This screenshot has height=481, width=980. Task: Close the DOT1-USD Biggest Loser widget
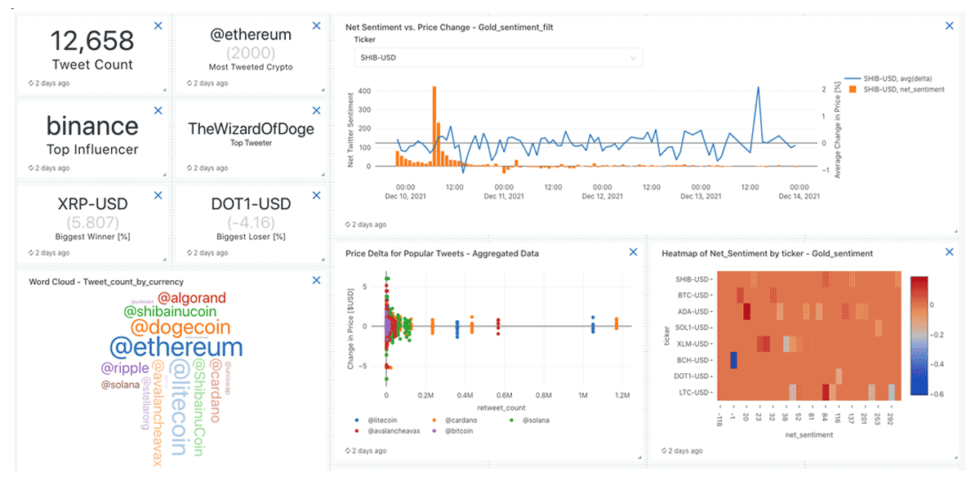[317, 196]
